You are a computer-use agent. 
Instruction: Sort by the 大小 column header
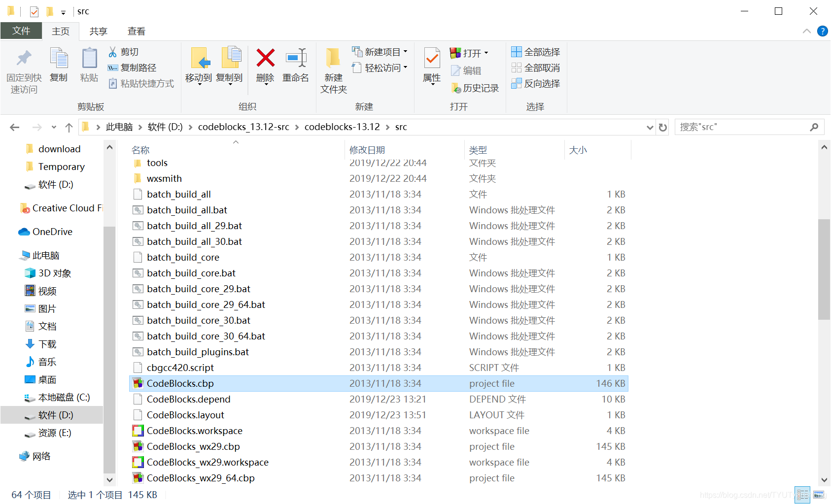(578, 150)
